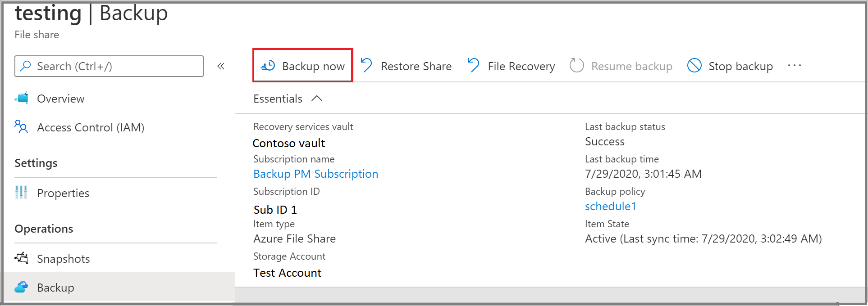Click the Item State label
The width and height of the screenshot is (868, 306).
coord(607,224)
